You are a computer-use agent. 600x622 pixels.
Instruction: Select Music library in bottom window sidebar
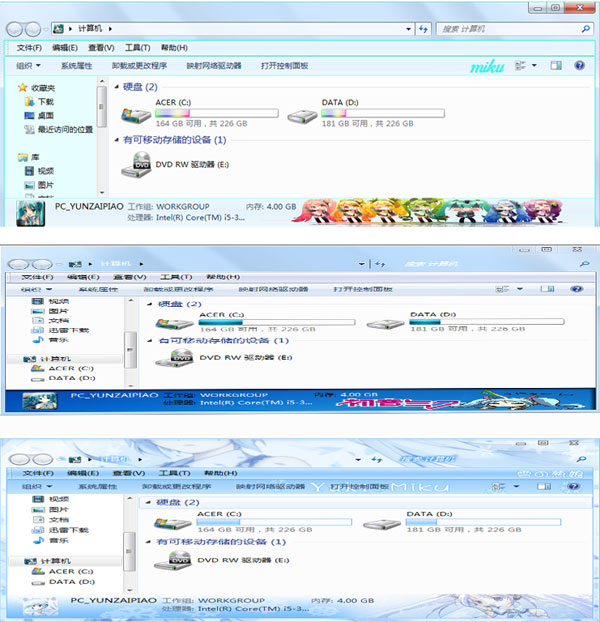point(51,540)
